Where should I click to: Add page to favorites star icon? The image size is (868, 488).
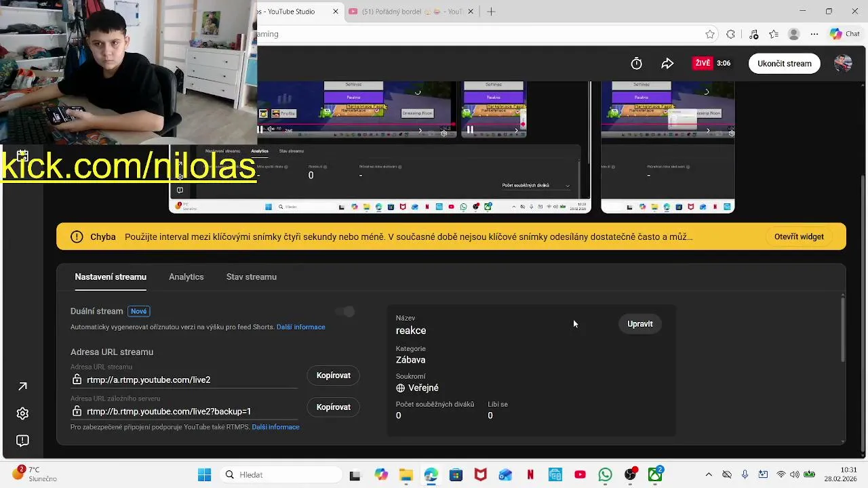coord(710,34)
